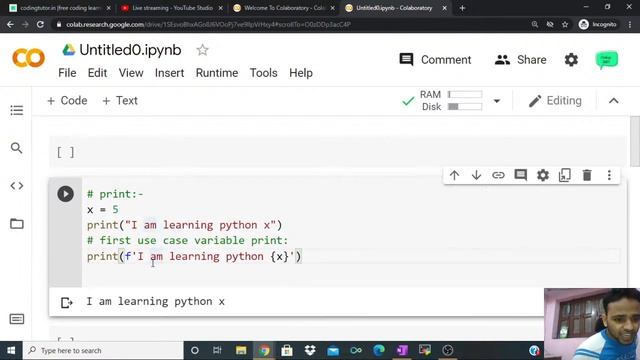The image size is (640, 360).
Task: Open the Runtime menu
Action: tap(217, 73)
